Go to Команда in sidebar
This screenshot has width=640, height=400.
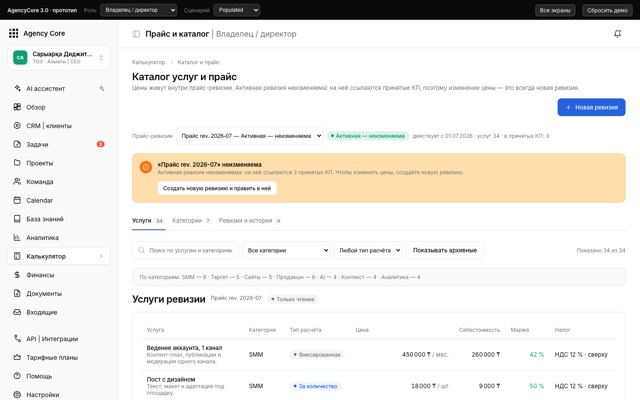coord(58,182)
